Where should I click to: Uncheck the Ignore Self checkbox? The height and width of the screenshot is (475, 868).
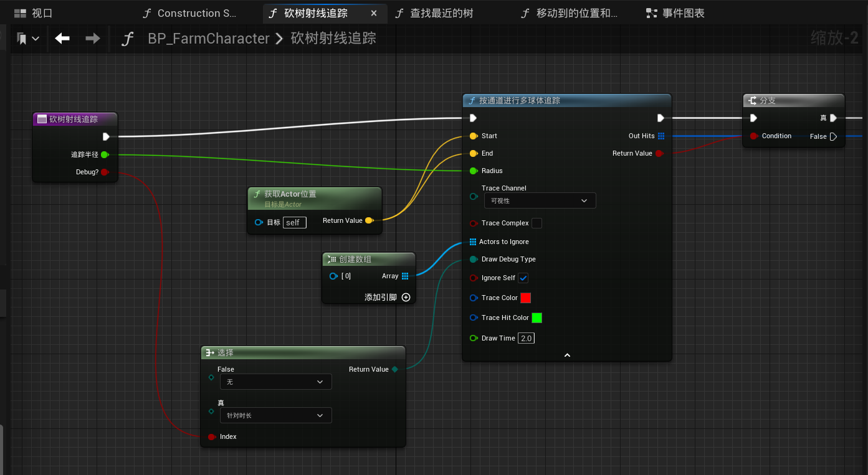click(x=523, y=278)
